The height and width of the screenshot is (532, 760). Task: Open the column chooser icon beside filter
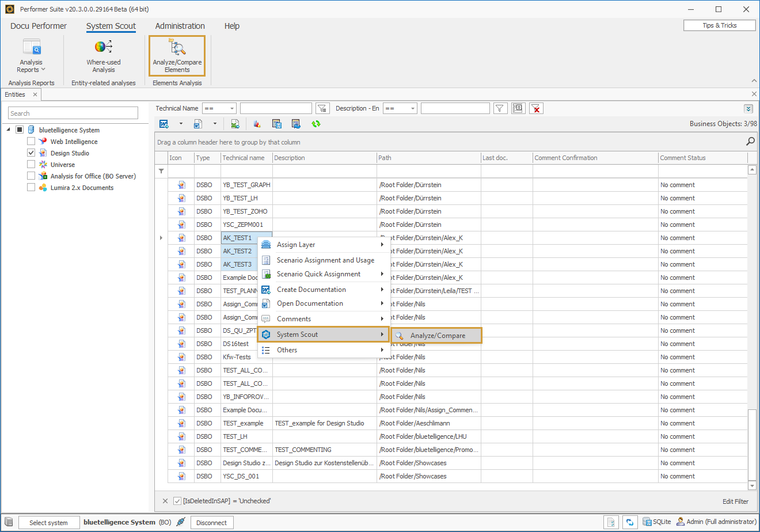(x=518, y=108)
